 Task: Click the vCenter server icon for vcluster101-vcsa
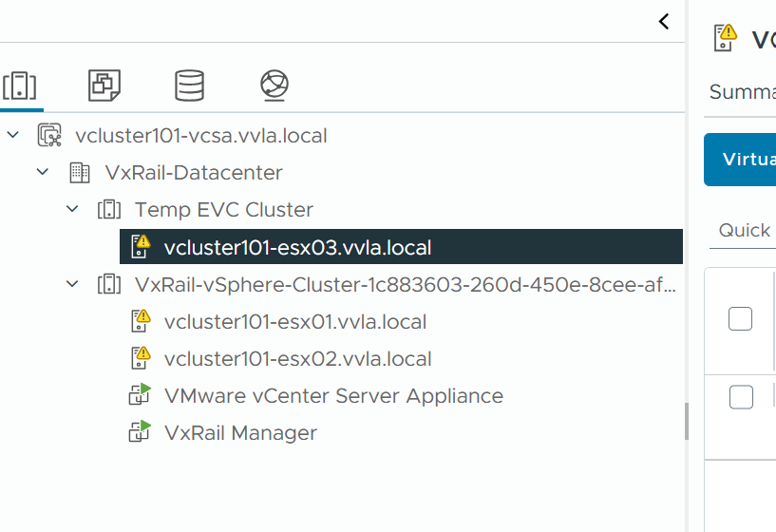pyautogui.click(x=49, y=136)
